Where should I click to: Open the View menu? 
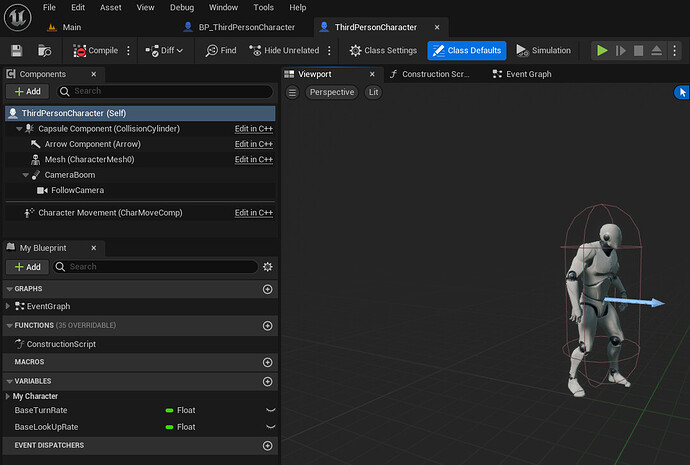145,7
